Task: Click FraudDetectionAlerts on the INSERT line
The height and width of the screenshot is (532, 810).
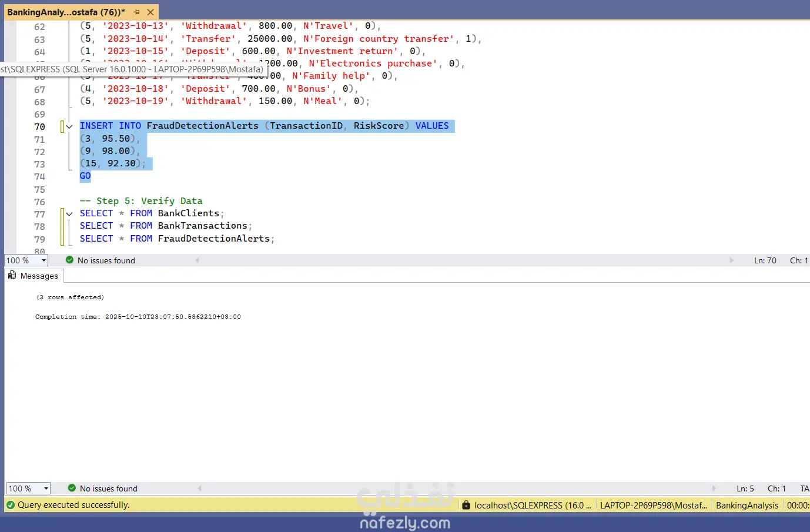Action: (x=202, y=126)
